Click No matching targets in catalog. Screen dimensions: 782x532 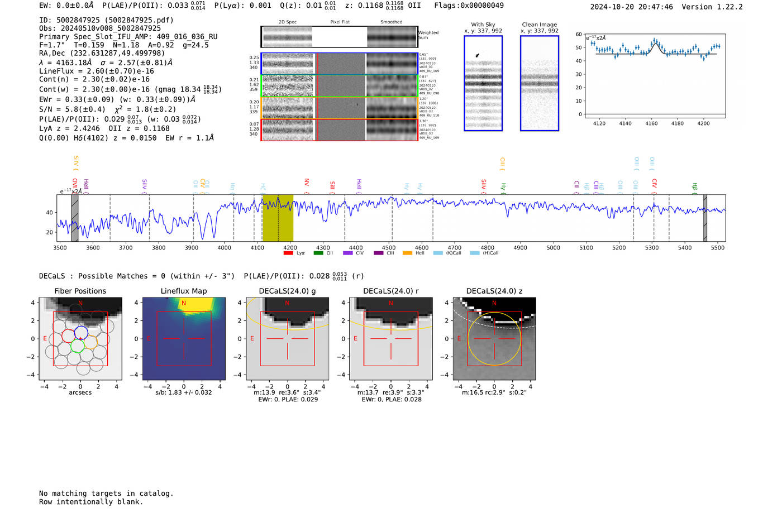tap(106, 493)
